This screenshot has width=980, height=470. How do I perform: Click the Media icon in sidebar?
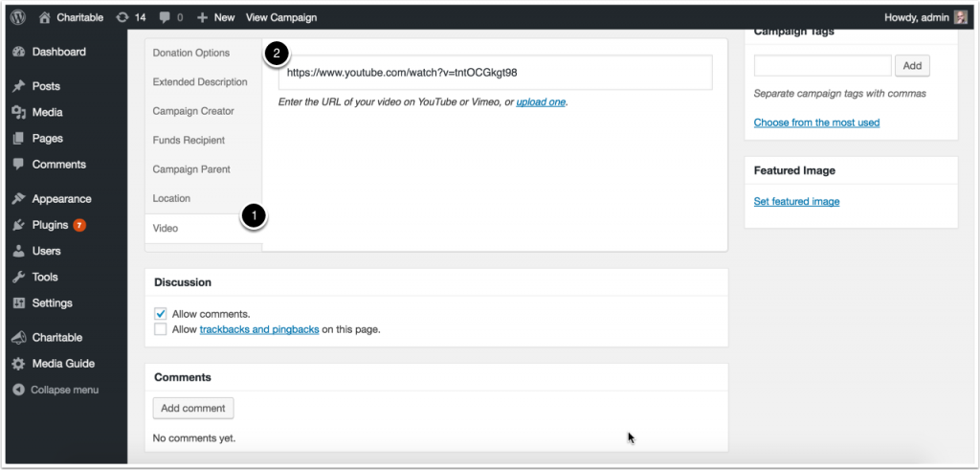19,113
